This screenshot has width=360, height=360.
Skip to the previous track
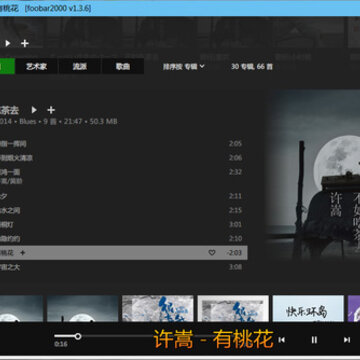click(x=282, y=340)
